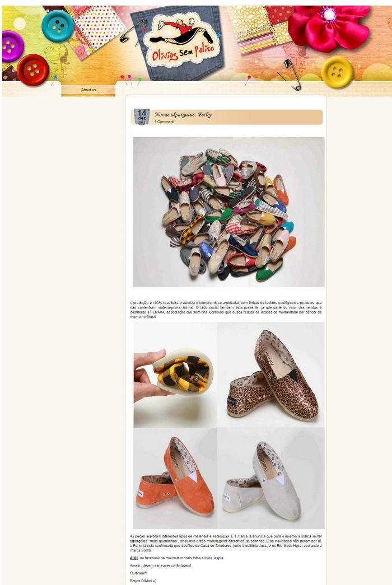View the orange alpargatas image
The height and width of the screenshot is (585, 392).
175,478
